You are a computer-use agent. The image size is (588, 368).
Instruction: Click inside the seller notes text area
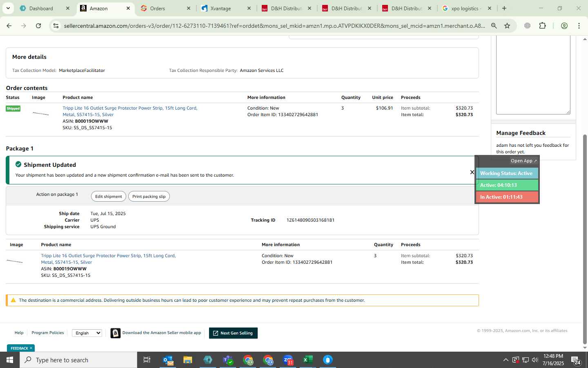(x=533, y=75)
